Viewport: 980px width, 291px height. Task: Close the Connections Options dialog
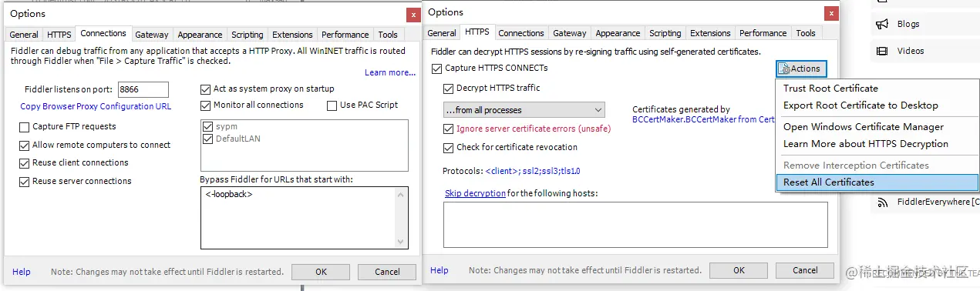413,14
